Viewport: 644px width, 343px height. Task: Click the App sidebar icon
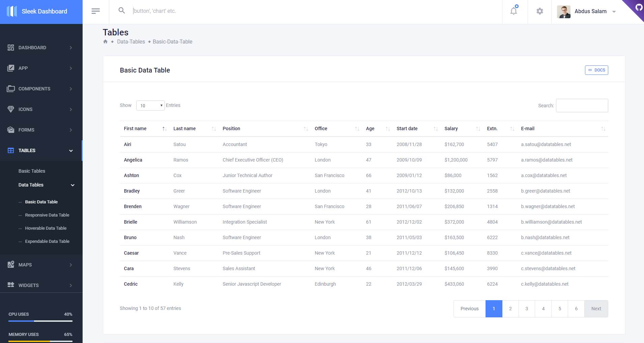tap(11, 68)
